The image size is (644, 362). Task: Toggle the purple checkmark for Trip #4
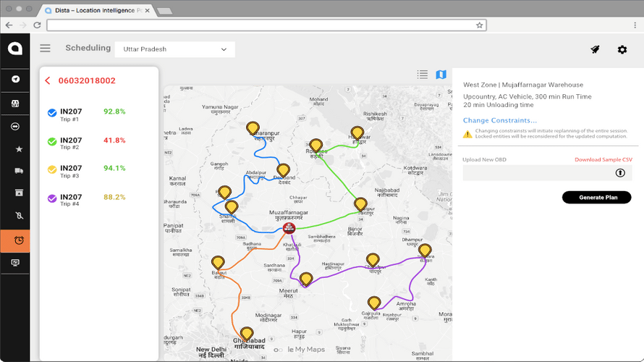coord(52,198)
